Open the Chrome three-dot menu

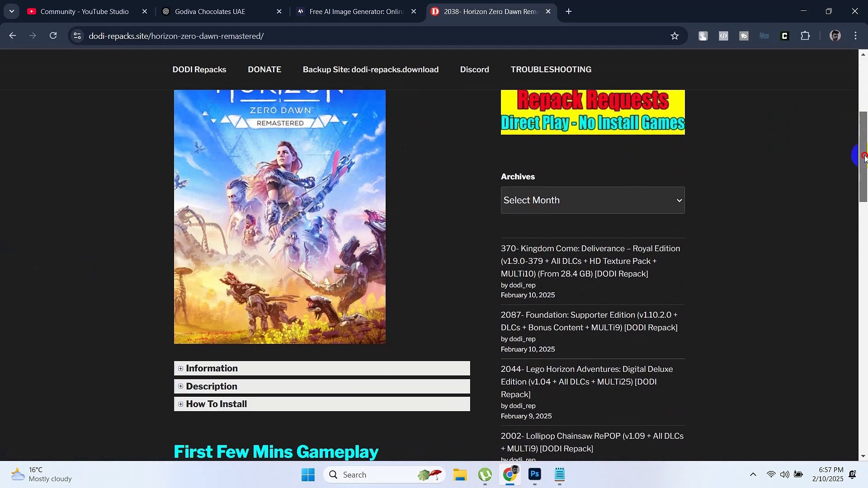(855, 36)
